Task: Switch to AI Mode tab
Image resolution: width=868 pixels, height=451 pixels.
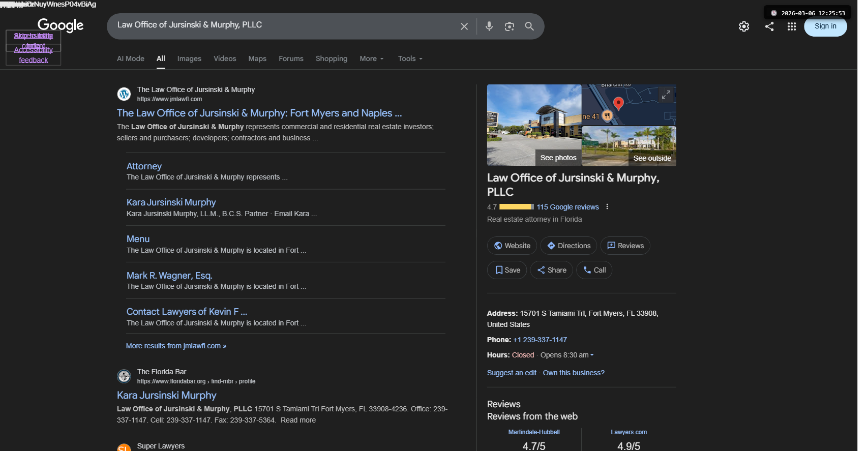Action: point(131,58)
